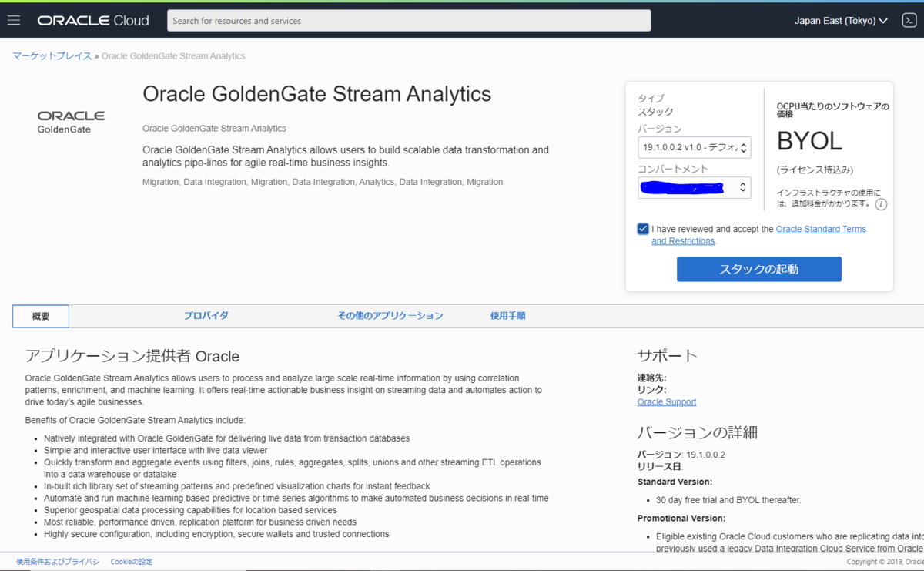
Task: Uncheck the Oracle Standard Terms acceptance checkbox
Action: (x=643, y=228)
